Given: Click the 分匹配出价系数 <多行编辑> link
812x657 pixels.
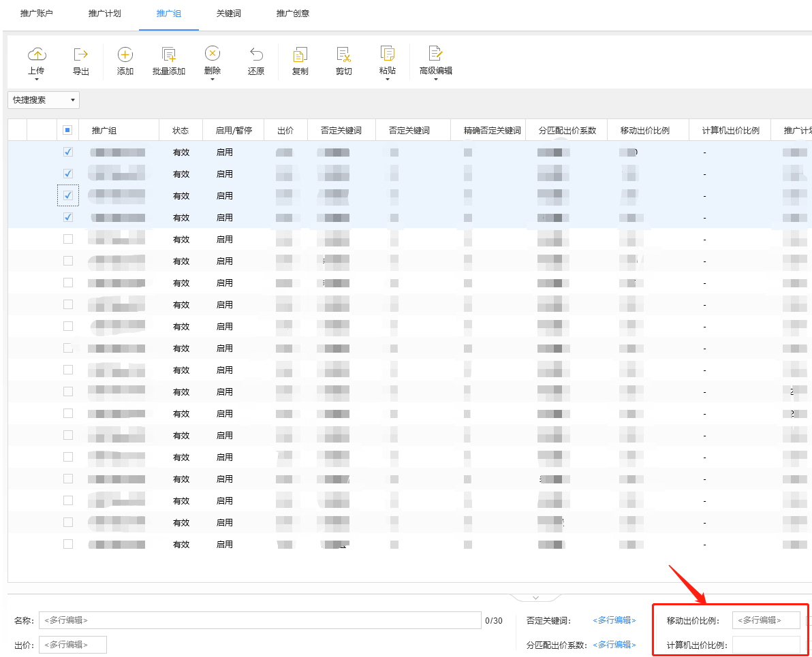Looking at the screenshot, I should [614, 645].
